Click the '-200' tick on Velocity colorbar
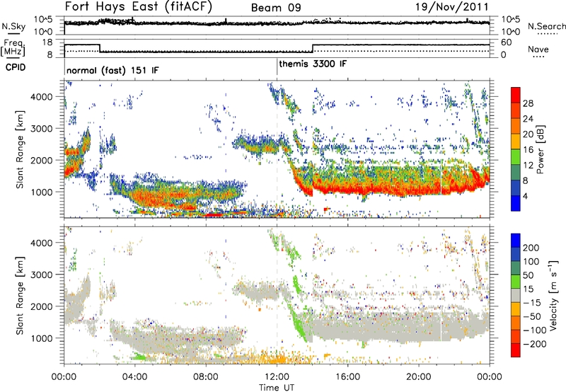The height and width of the screenshot is (392, 566). click(x=535, y=344)
